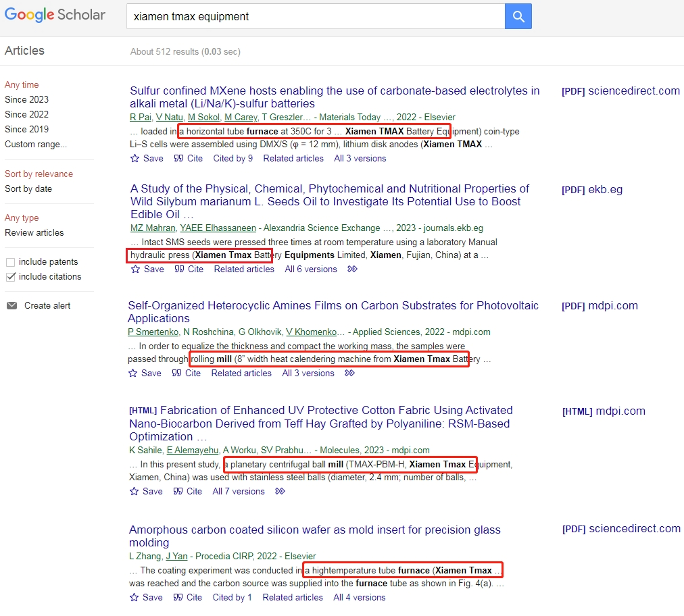Filter results Since 2022

(26, 114)
